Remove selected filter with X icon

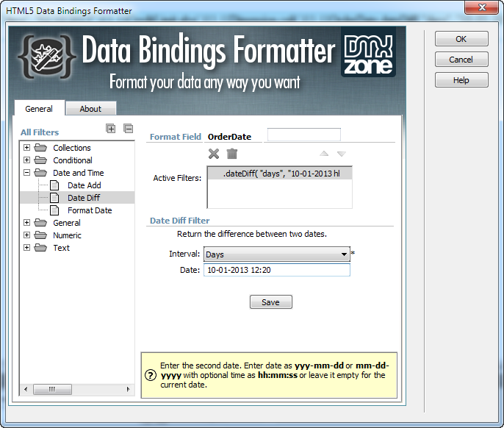pos(214,154)
